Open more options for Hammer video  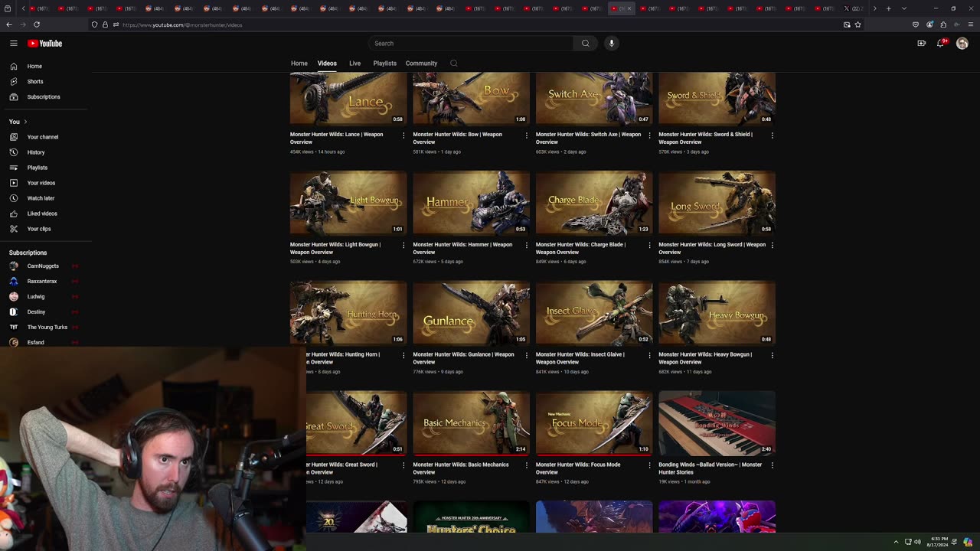coord(526,246)
